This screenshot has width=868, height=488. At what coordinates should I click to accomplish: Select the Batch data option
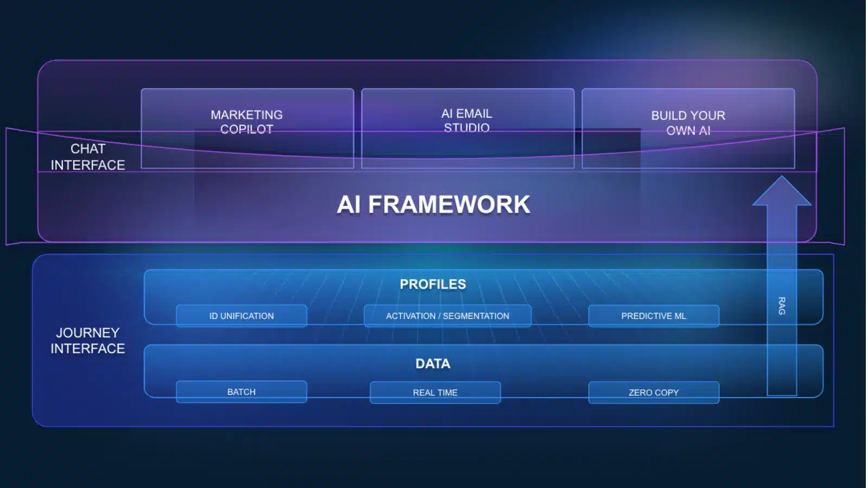tap(241, 391)
